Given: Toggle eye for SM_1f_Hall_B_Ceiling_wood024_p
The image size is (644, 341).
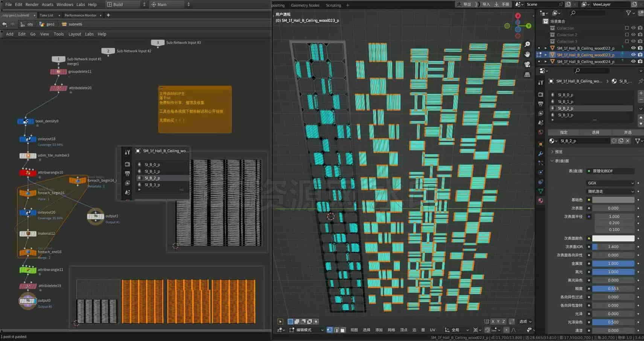Looking at the screenshot, I should click(633, 61).
